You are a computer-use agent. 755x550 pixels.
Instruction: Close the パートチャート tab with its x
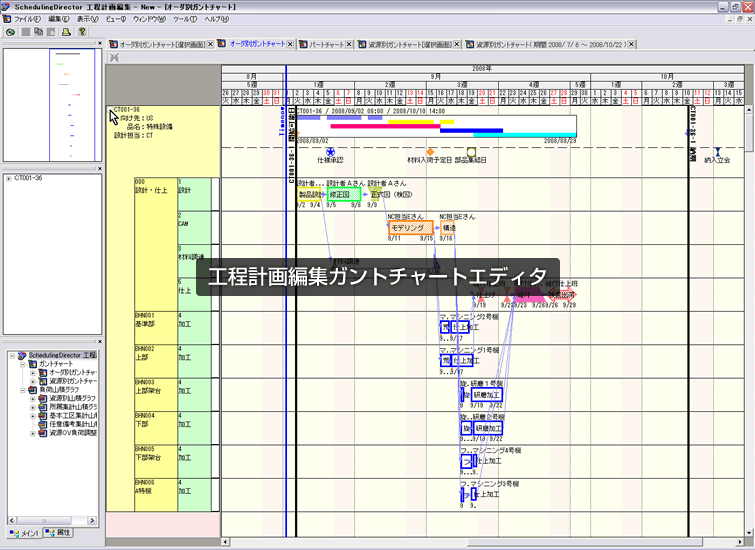349,44
